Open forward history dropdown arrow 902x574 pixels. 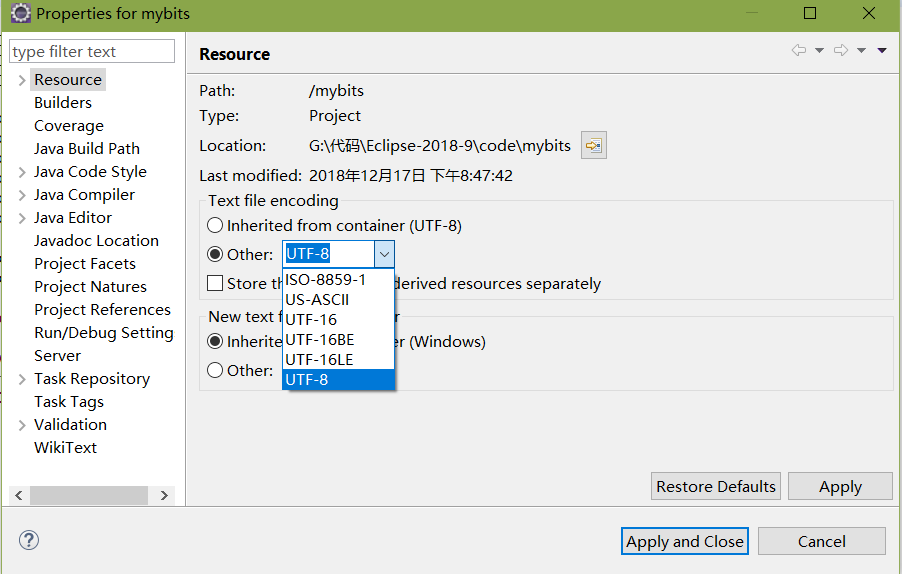861,51
